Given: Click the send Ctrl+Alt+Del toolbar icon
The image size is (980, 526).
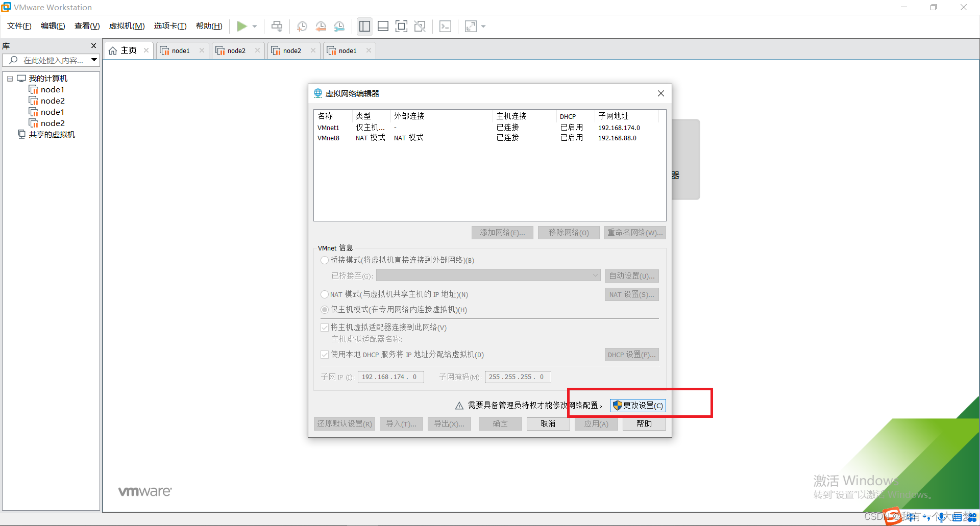Looking at the screenshot, I should [277, 26].
